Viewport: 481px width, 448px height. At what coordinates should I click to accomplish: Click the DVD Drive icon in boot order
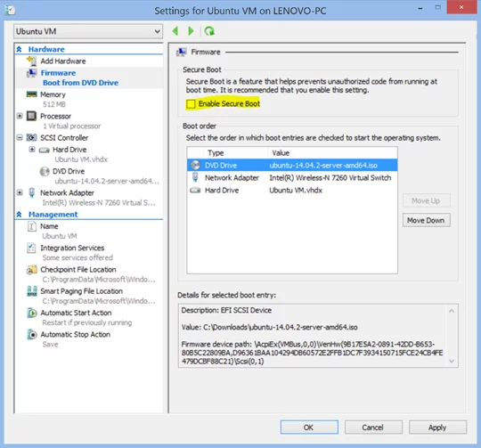pyautogui.click(x=195, y=166)
